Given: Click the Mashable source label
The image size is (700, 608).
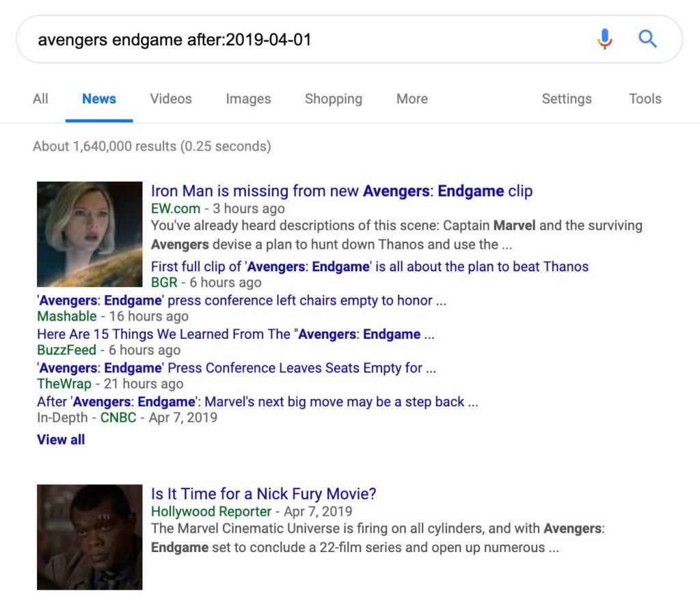Looking at the screenshot, I should coord(67,316).
